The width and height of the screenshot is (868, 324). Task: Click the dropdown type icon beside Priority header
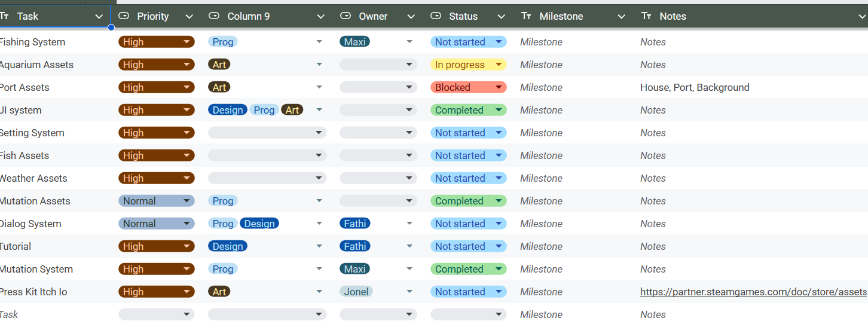(124, 16)
